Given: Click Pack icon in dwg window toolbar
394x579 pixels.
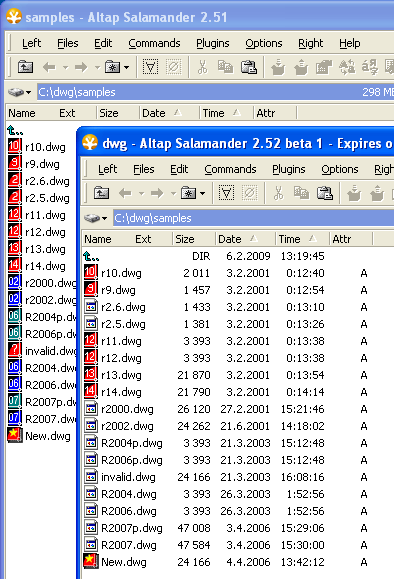Looking at the screenshot, I should [354, 193].
